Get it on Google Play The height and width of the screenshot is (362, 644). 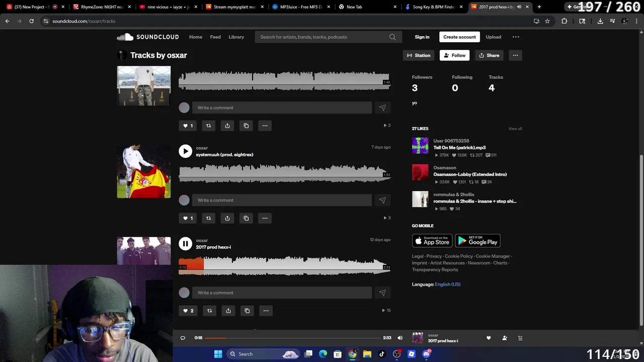477,241
